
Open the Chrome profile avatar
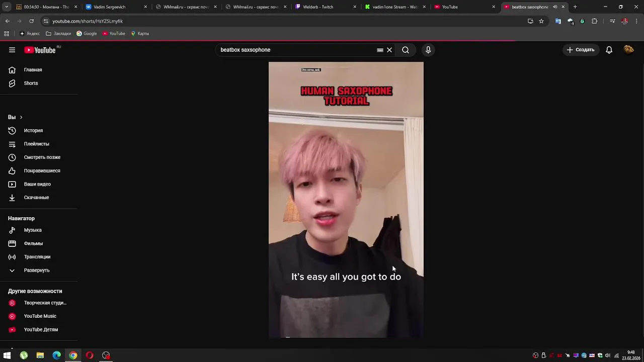click(624, 21)
